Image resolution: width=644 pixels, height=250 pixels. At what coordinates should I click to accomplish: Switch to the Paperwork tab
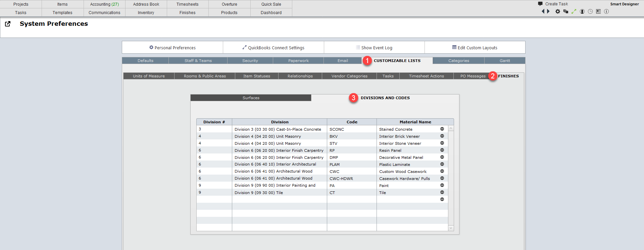tap(298, 61)
